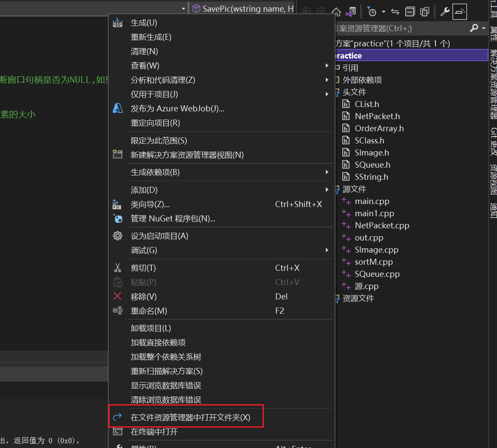Click the C++ file icon of main.cpp
The image size is (497, 448).
[346, 201]
